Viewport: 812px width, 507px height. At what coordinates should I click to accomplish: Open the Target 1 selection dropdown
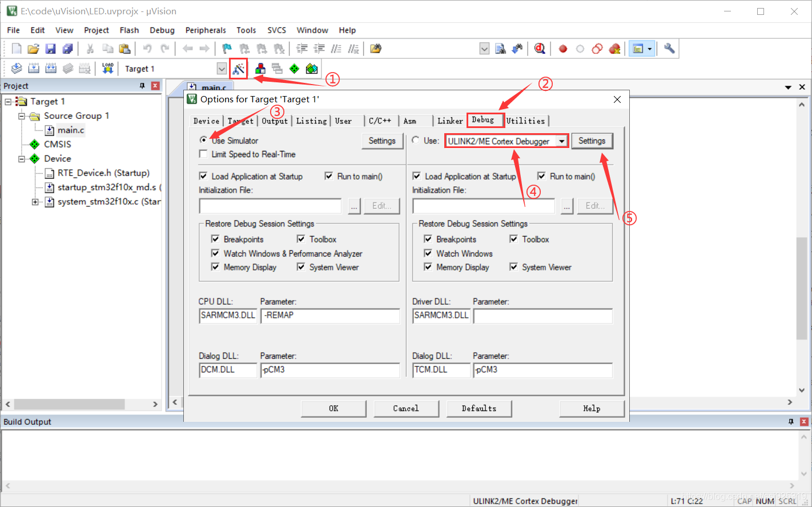[222, 69]
